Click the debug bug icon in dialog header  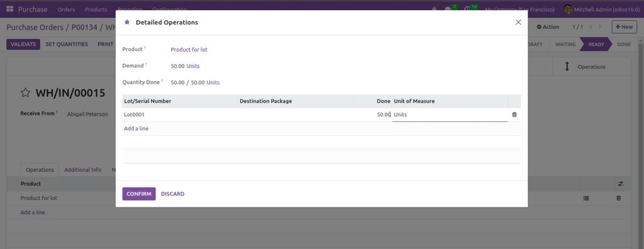point(127,22)
